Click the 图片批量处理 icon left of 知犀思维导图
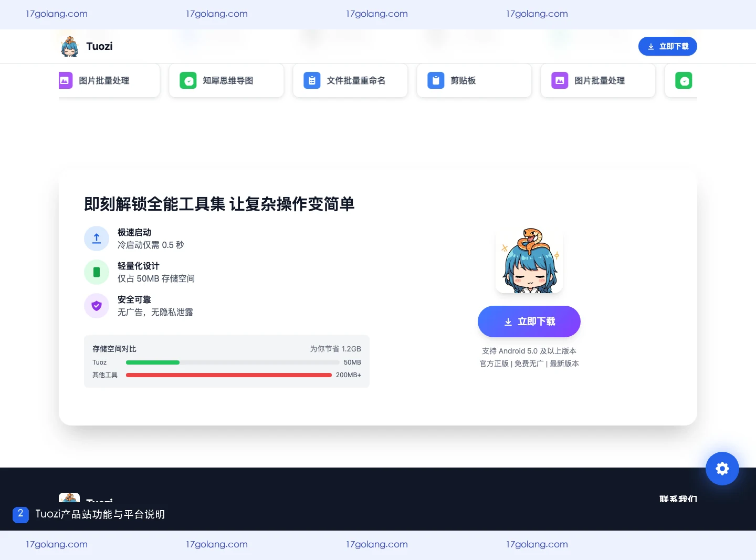Image resolution: width=756 pixels, height=560 pixels. [65, 80]
